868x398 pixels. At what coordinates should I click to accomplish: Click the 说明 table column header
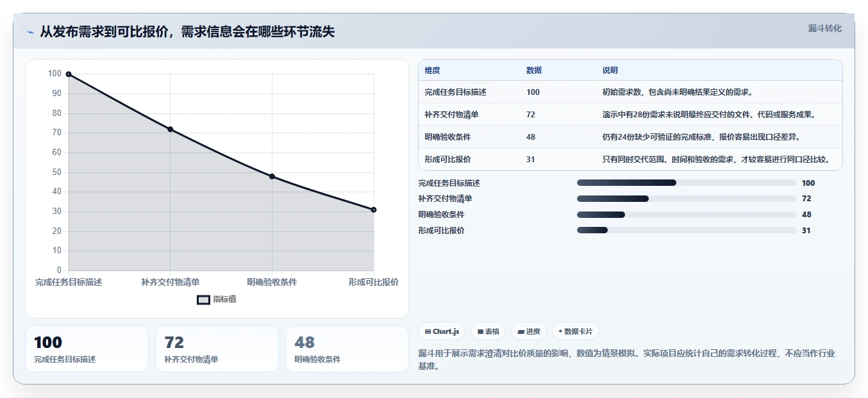(610, 70)
